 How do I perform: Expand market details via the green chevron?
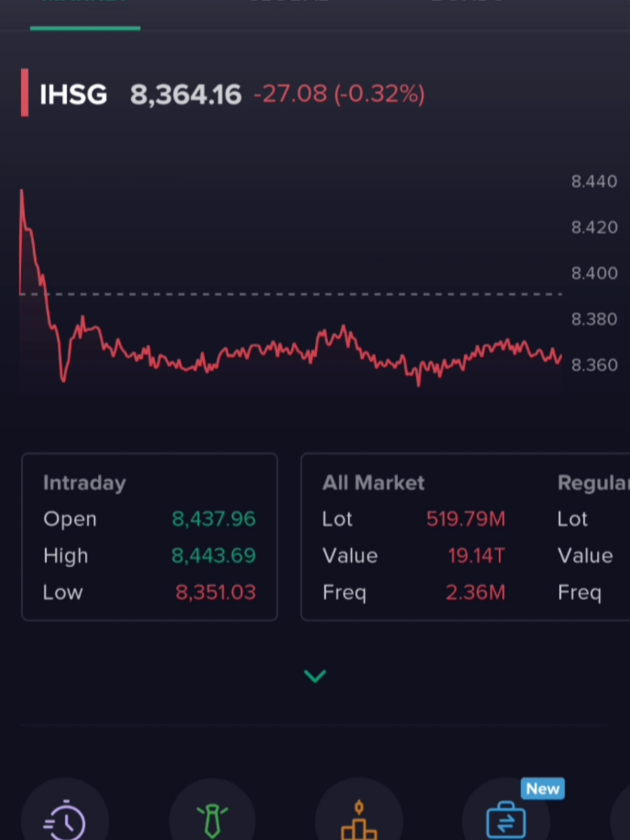click(315, 676)
